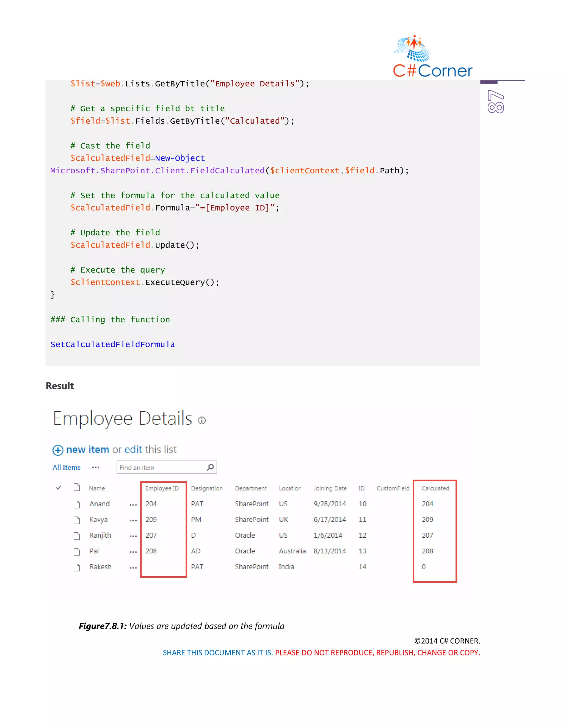563x728 pixels.
Task: Click joining date 8/13/2014
Action: point(330,551)
